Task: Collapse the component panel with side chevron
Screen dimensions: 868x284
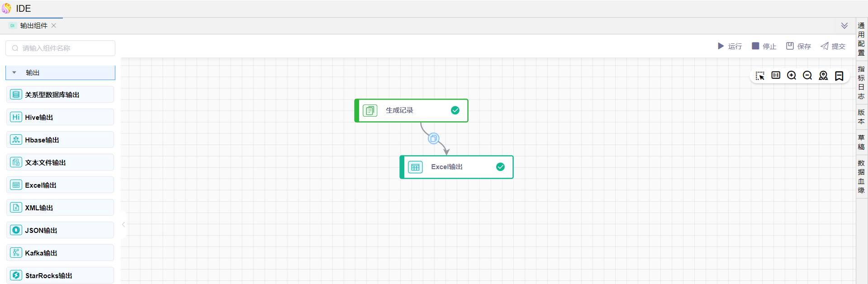Action: 123,224
